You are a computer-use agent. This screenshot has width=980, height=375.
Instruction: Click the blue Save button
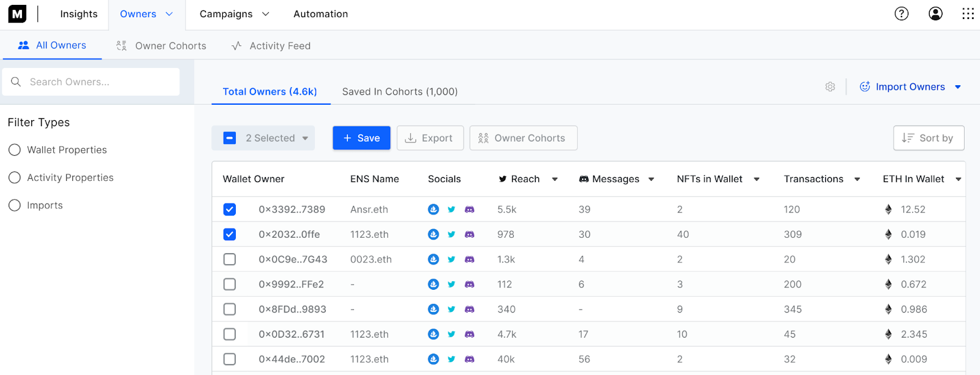[x=361, y=138]
